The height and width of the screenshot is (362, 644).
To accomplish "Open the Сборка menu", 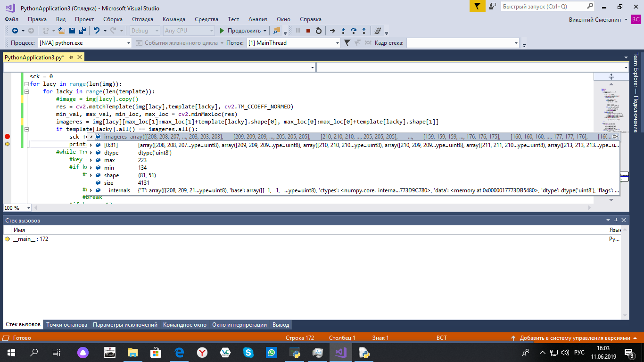I will click(x=113, y=19).
